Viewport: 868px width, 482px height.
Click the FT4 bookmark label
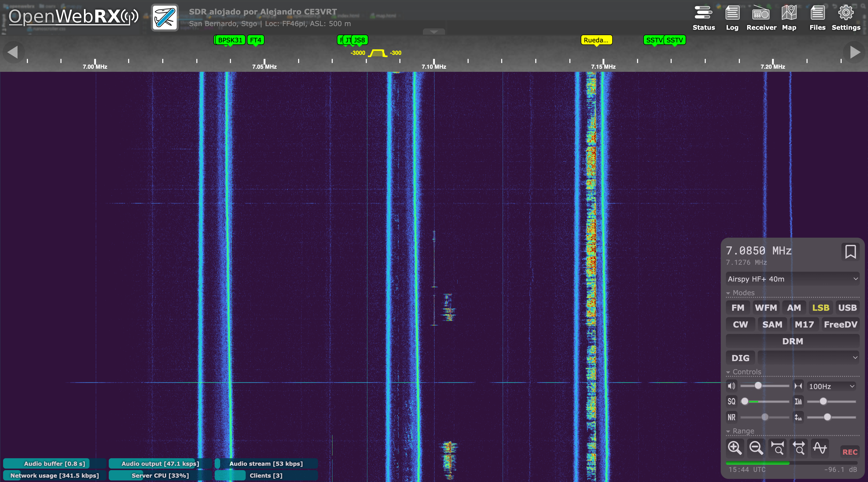(x=255, y=40)
